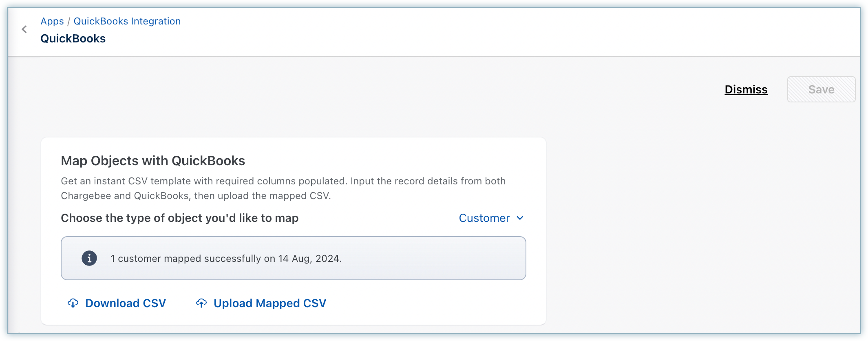This screenshot has height=341, width=868.
Task: Click the download cloud icon
Action: coord(73,303)
